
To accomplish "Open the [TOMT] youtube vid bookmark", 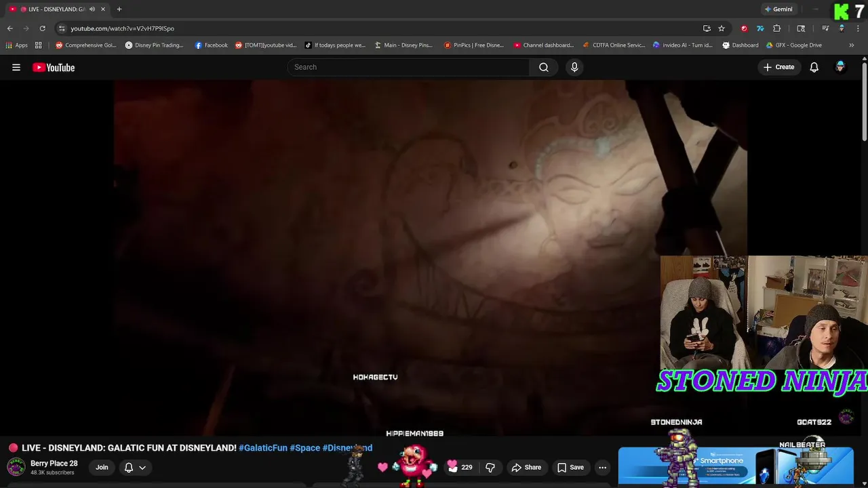I will (266, 45).
